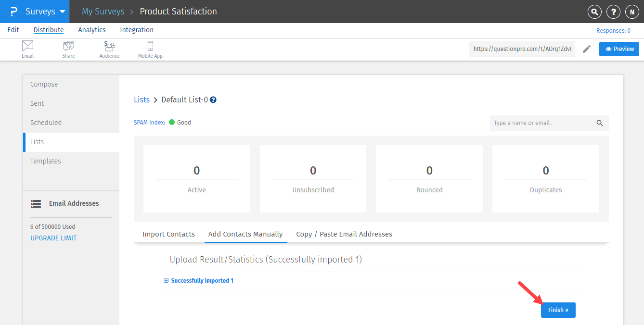The width and height of the screenshot is (644, 325).
Task: Open the help question mark icon
Action: [613, 12]
